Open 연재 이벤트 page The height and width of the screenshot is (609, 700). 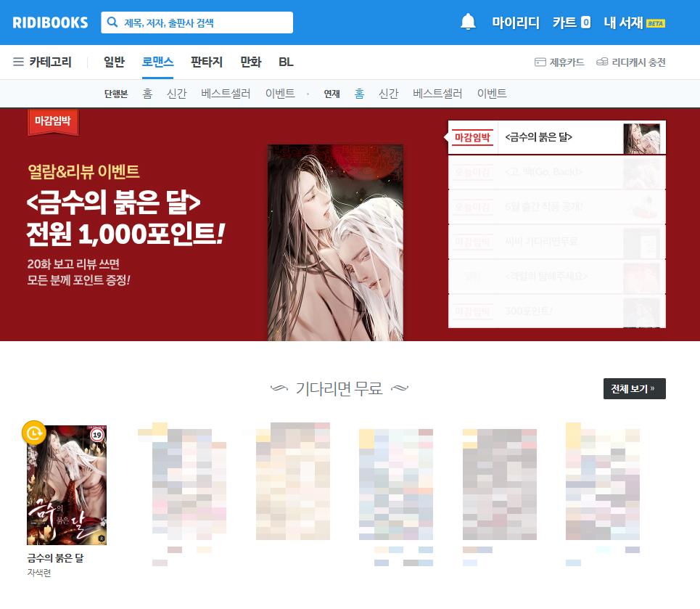click(492, 94)
